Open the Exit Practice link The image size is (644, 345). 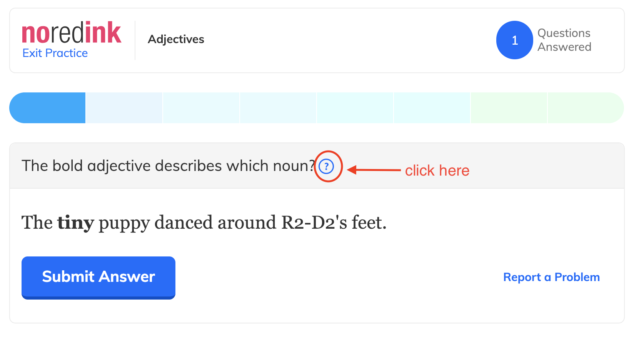[x=55, y=53]
